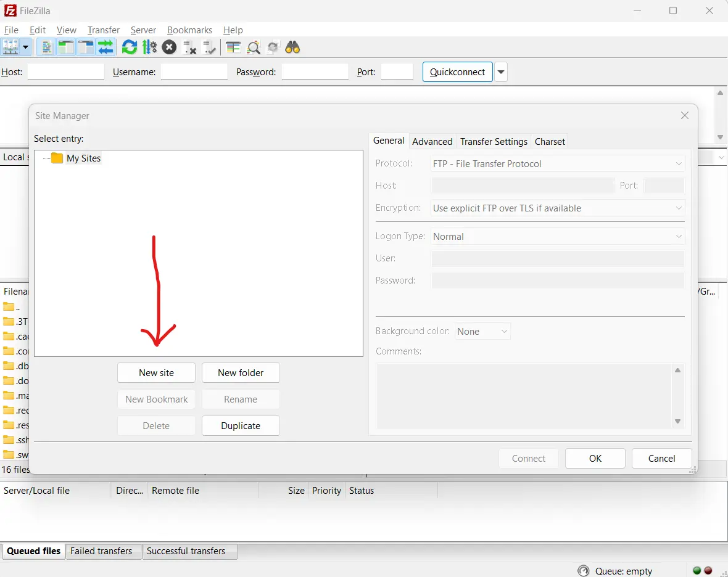Click the Delete button
The width and height of the screenshot is (728, 577).
click(157, 426)
